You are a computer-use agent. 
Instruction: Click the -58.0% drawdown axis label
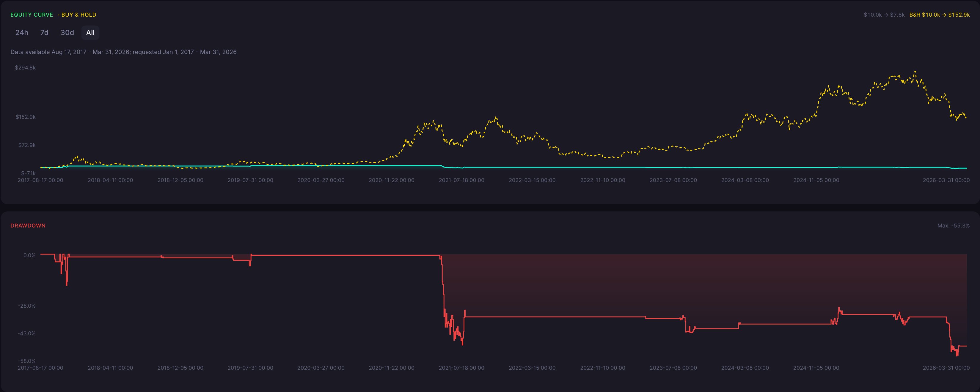click(27, 361)
